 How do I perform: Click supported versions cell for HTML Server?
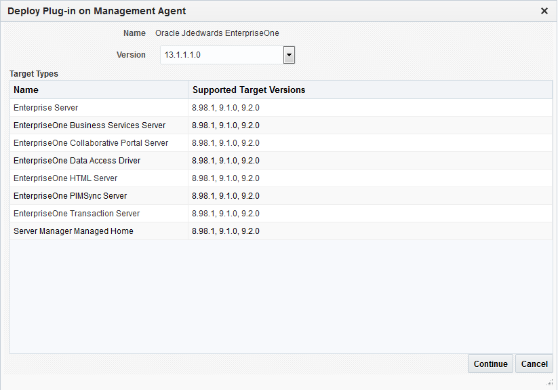(226, 178)
